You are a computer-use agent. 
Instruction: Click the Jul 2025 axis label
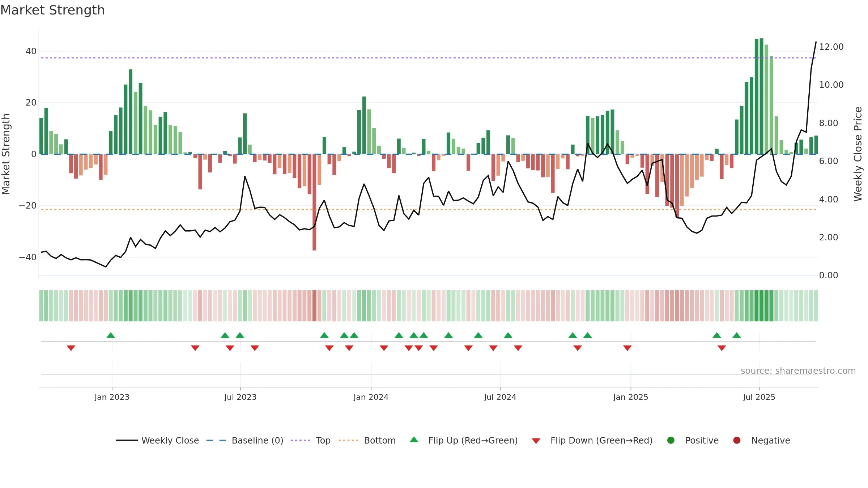click(759, 397)
